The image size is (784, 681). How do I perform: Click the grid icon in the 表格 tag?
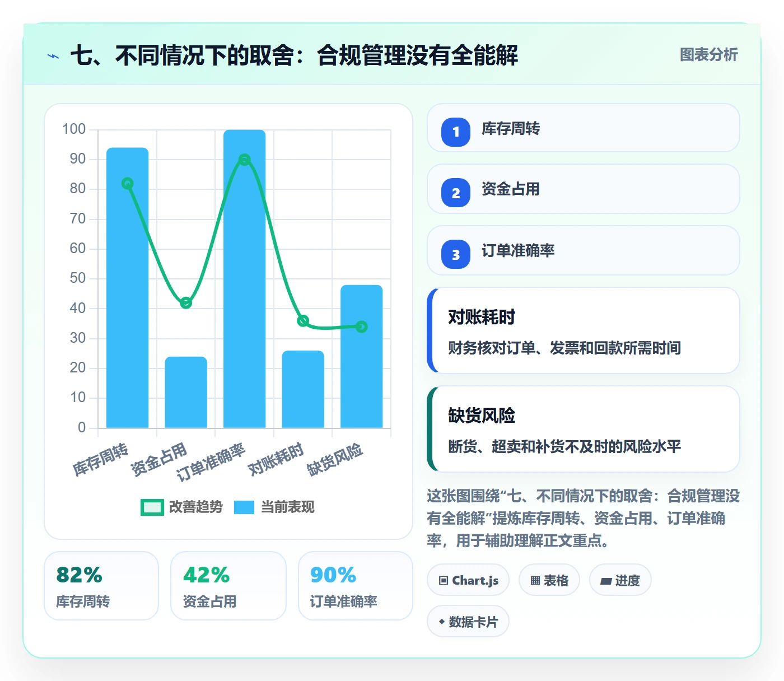pyautogui.click(x=535, y=580)
